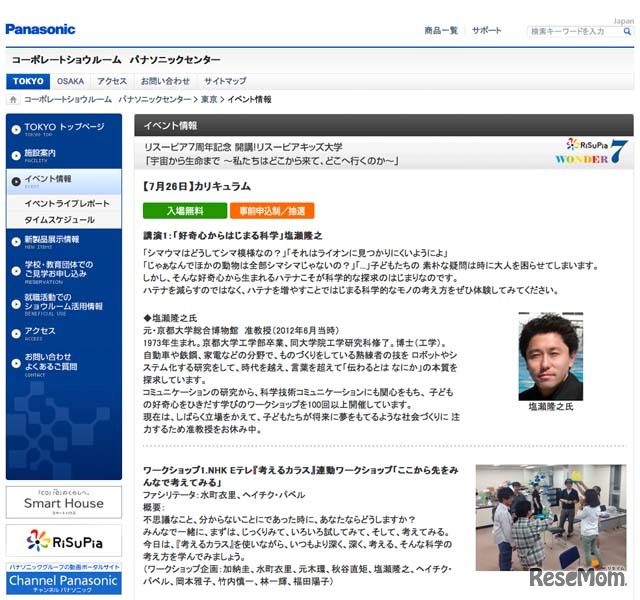Click the 塩瀬隆之氏 caption under photo
Image resolution: width=640 pixels, height=600 pixels.
point(551,407)
